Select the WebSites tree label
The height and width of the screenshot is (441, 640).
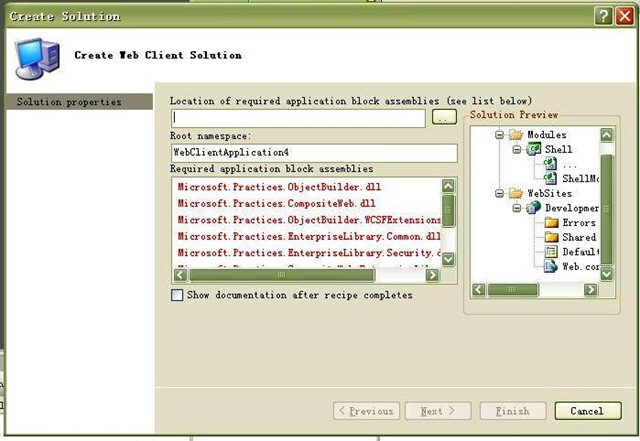click(549, 193)
